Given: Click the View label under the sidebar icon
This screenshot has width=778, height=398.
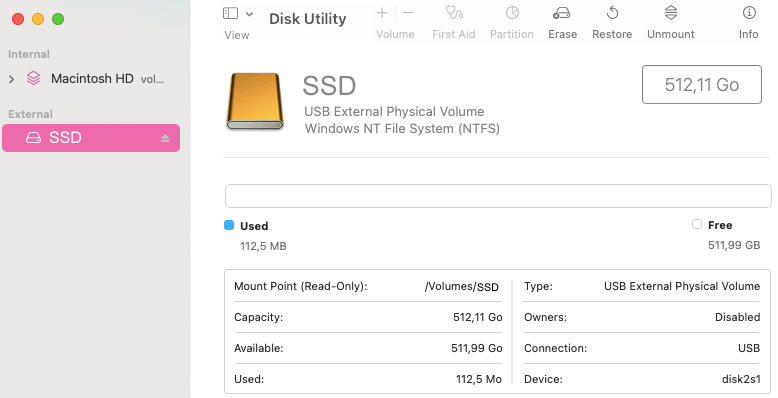Looking at the screenshot, I should pyautogui.click(x=237, y=35).
